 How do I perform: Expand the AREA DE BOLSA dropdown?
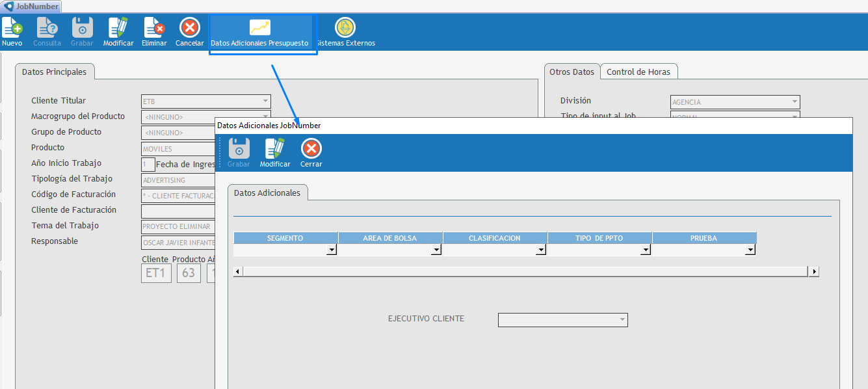tap(436, 250)
